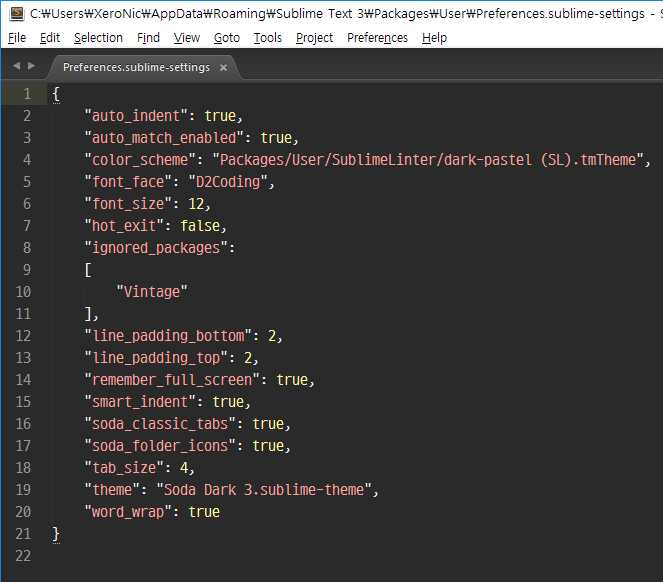Click the "font_size" key
The width and height of the screenshot is (663, 582).
tap(128, 204)
